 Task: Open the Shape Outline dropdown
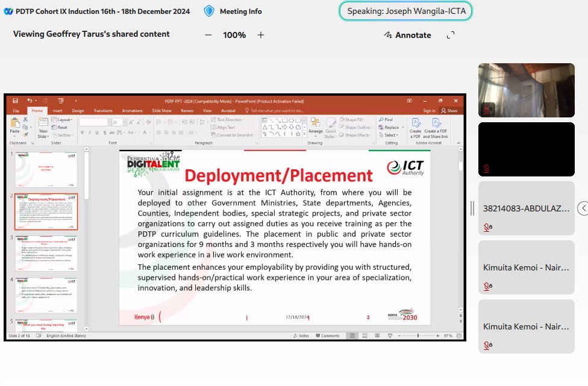pos(355,128)
